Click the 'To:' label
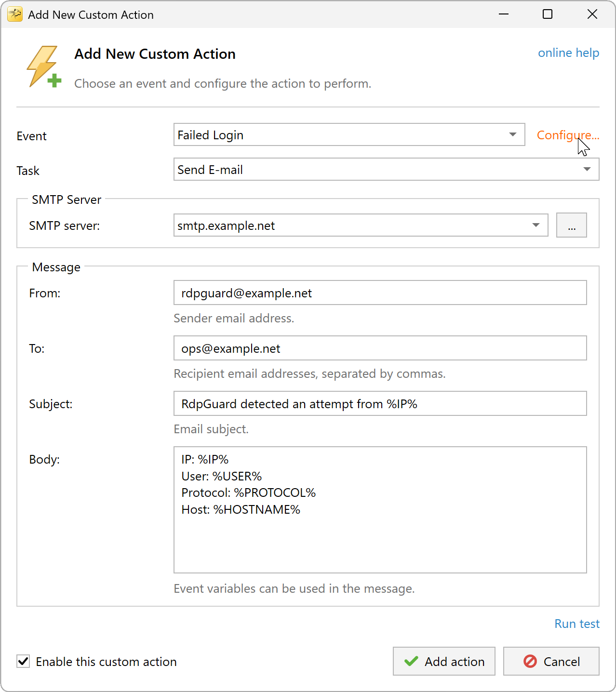Image resolution: width=616 pixels, height=692 pixels. click(37, 348)
